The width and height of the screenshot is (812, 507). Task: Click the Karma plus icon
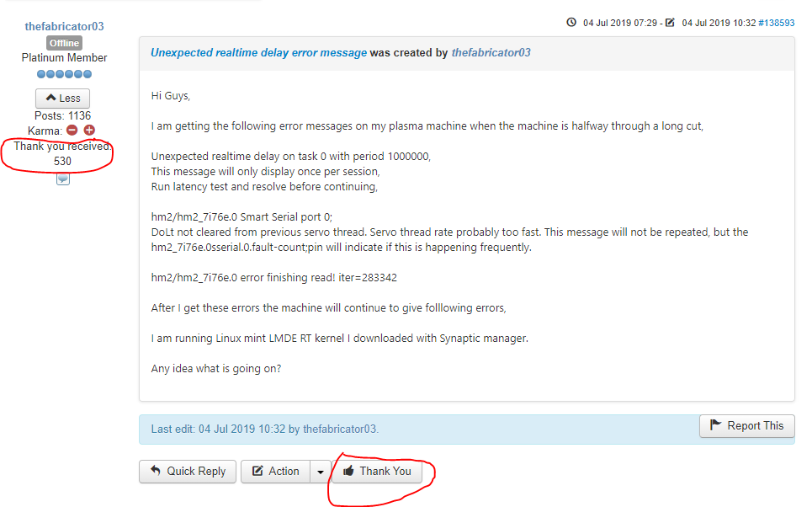point(89,131)
